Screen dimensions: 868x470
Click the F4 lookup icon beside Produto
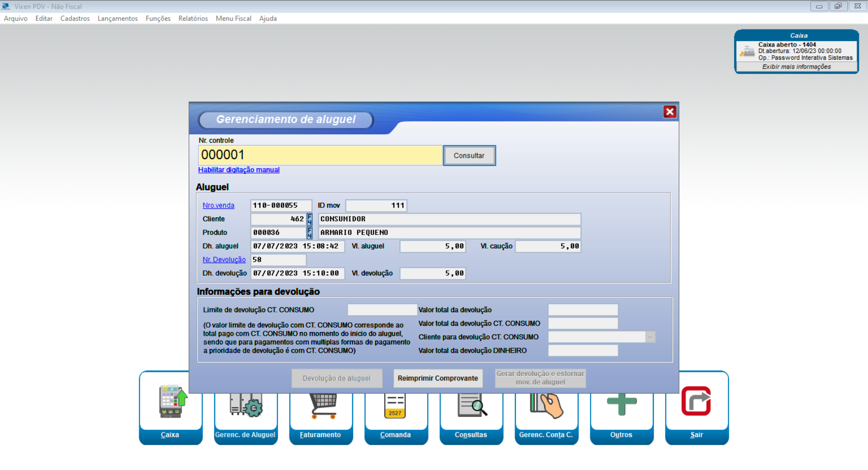[x=310, y=233]
